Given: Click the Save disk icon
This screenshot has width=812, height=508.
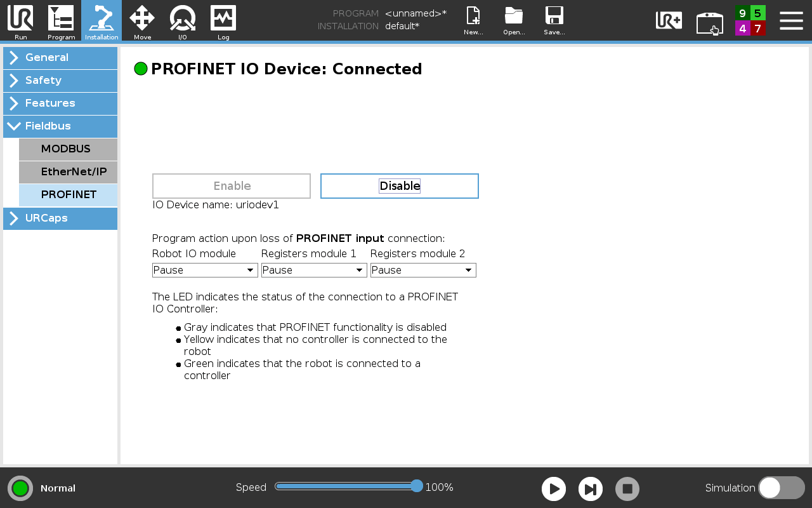Looking at the screenshot, I should [x=554, y=21].
